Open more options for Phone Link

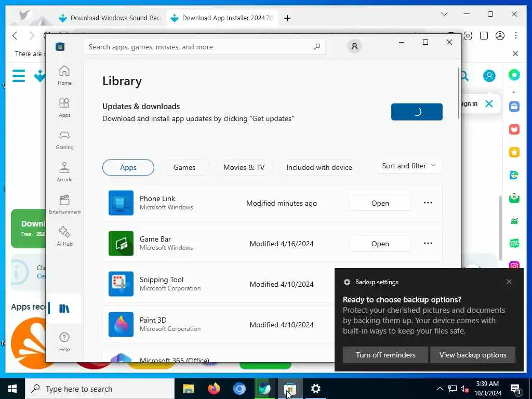pos(428,203)
